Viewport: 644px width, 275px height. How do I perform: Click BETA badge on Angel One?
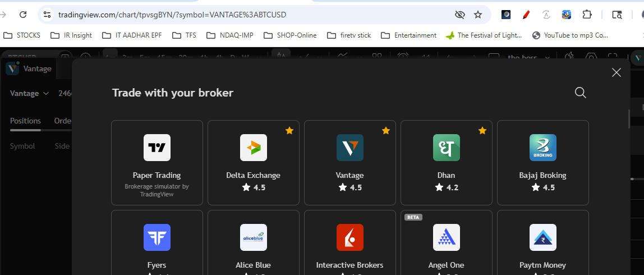(413, 217)
